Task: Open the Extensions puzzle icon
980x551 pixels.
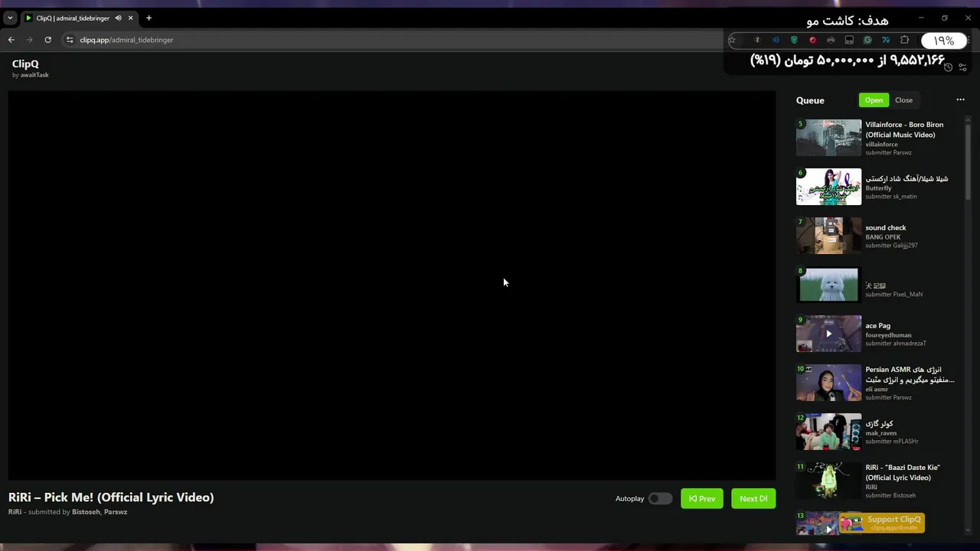Action: pyautogui.click(x=904, y=40)
